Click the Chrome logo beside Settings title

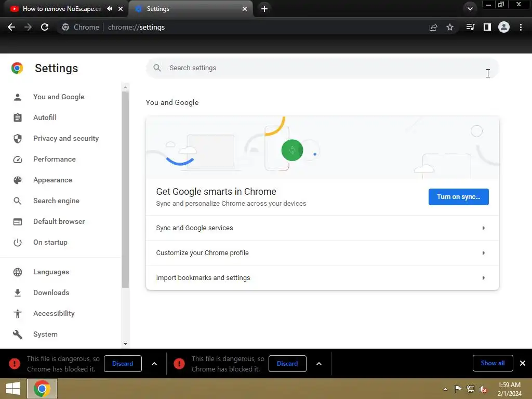(17, 68)
